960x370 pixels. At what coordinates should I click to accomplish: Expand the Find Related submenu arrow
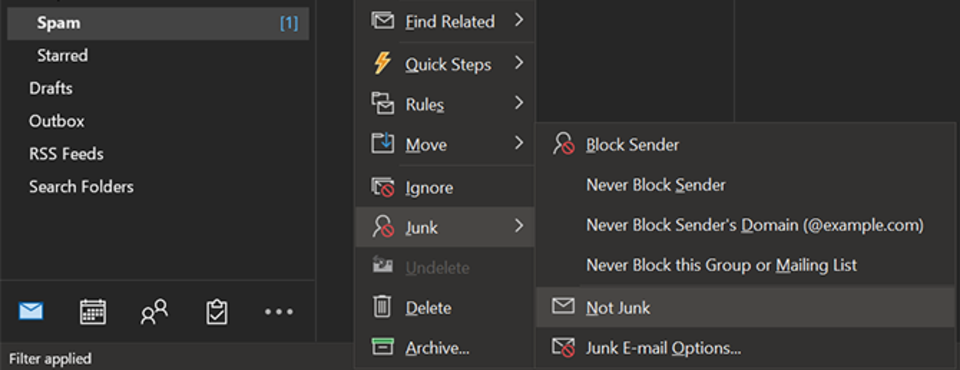tap(519, 21)
